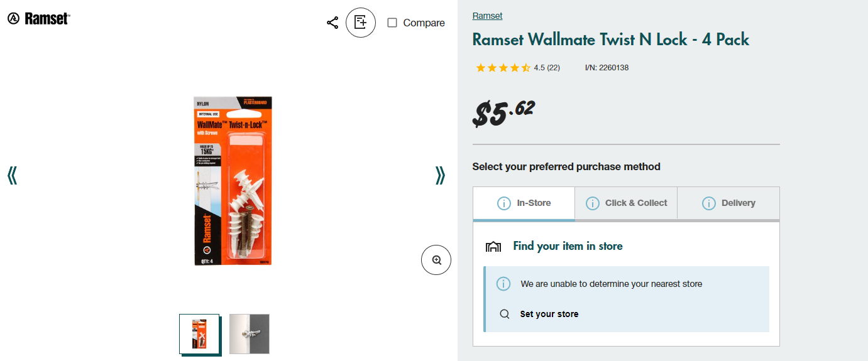Image resolution: width=868 pixels, height=361 pixels.
Task: Show previous product image arrow
Action: click(12, 176)
